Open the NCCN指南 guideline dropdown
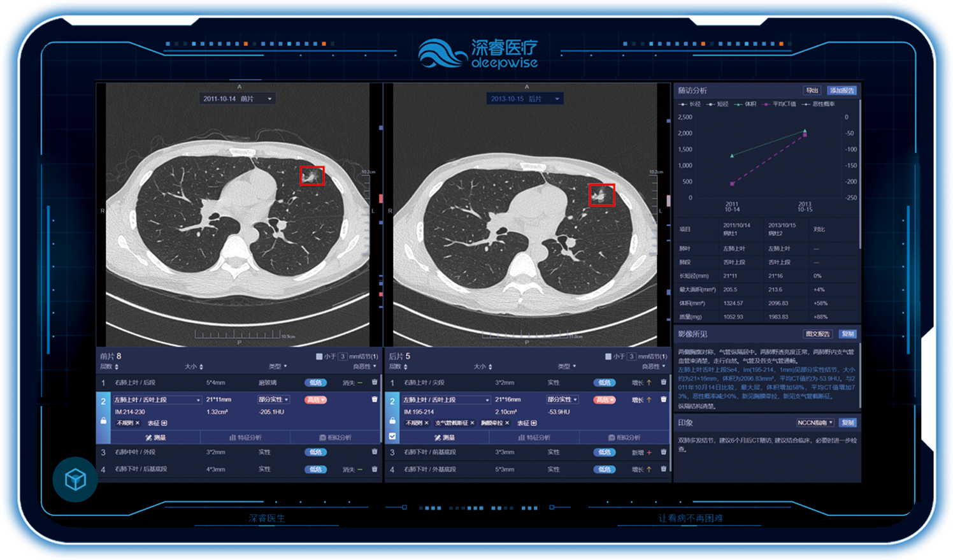The width and height of the screenshot is (953, 560). click(815, 422)
